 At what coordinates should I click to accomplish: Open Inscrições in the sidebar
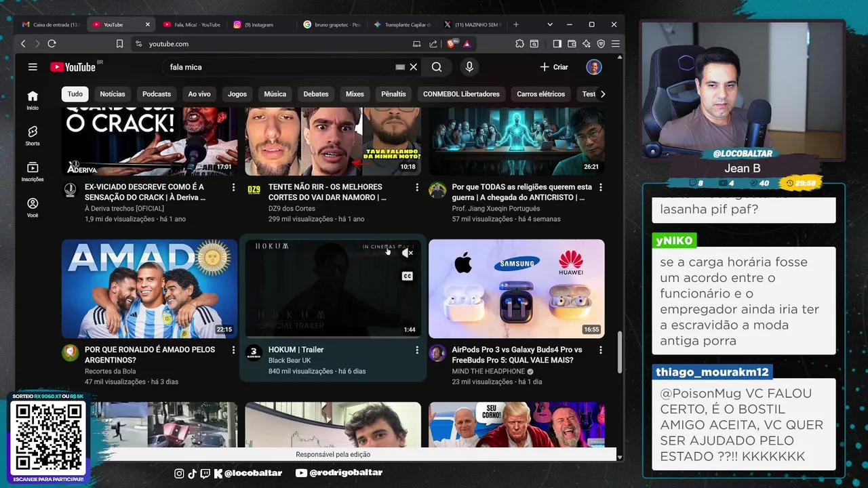pos(33,171)
